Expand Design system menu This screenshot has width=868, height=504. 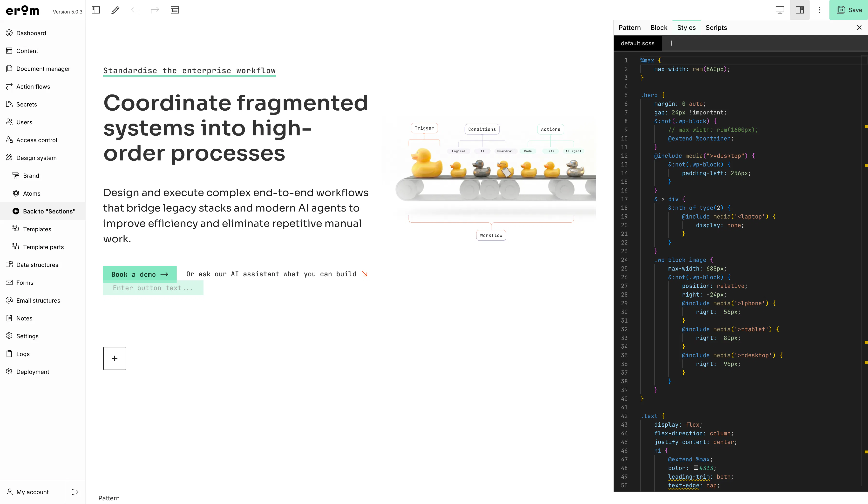click(43, 158)
